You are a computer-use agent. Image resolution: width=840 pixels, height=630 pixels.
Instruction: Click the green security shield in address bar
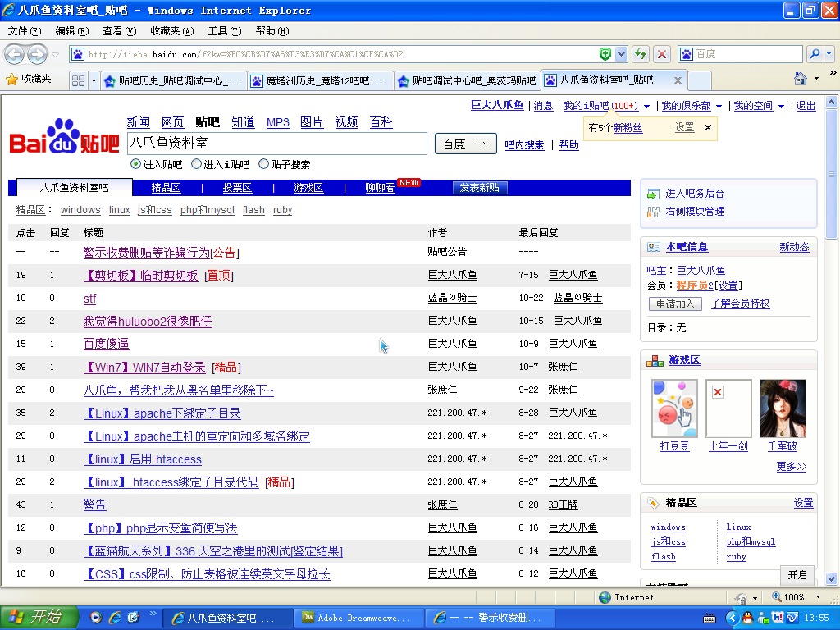point(605,54)
